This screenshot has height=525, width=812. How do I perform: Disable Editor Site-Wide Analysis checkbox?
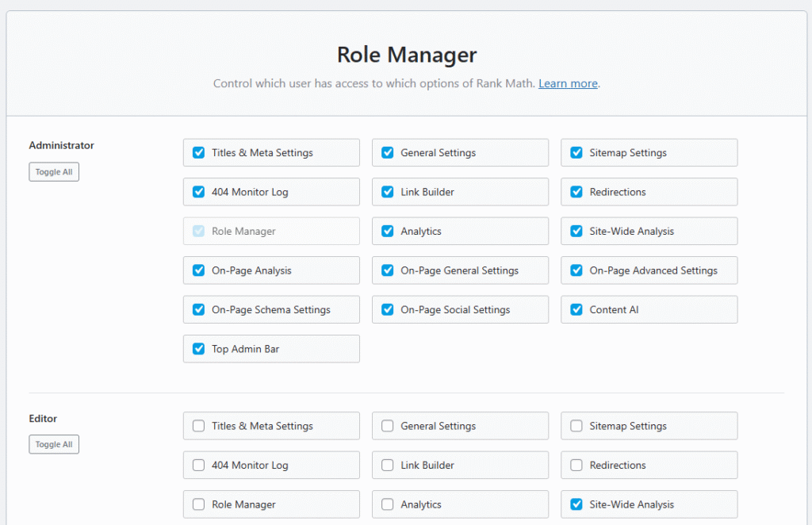pos(576,504)
